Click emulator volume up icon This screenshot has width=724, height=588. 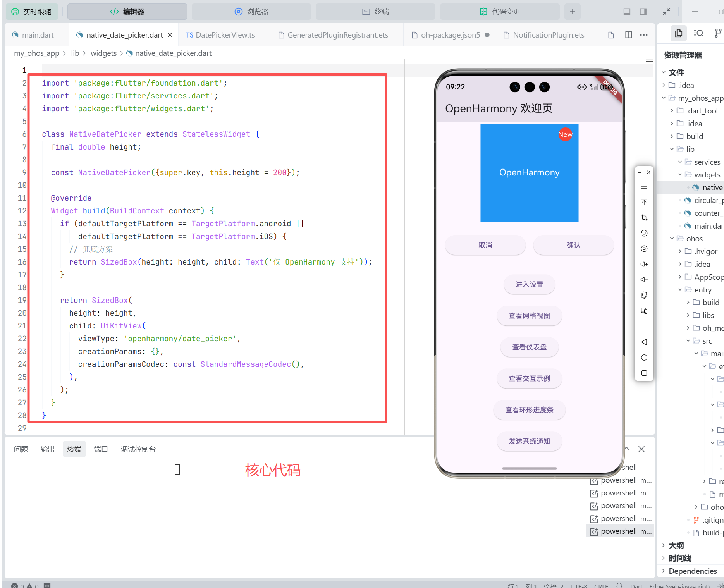point(644,264)
